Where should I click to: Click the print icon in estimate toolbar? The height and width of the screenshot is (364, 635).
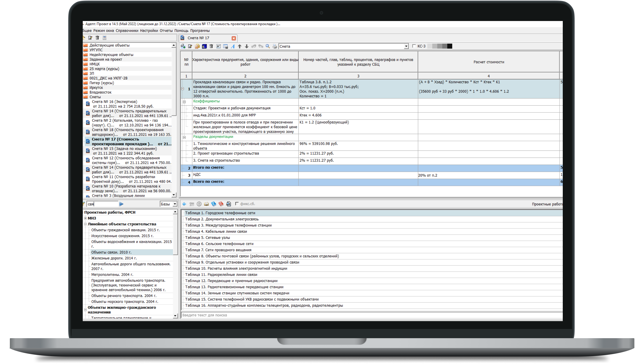275,46
